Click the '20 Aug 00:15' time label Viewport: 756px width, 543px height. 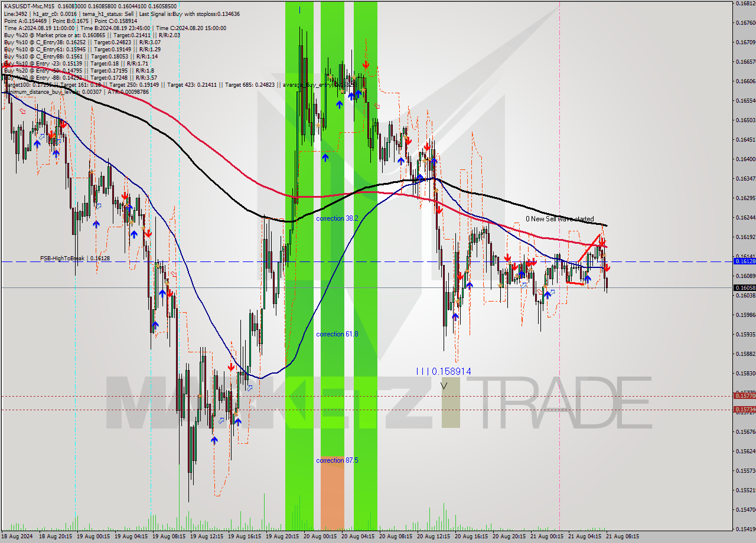(x=320, y=537)
